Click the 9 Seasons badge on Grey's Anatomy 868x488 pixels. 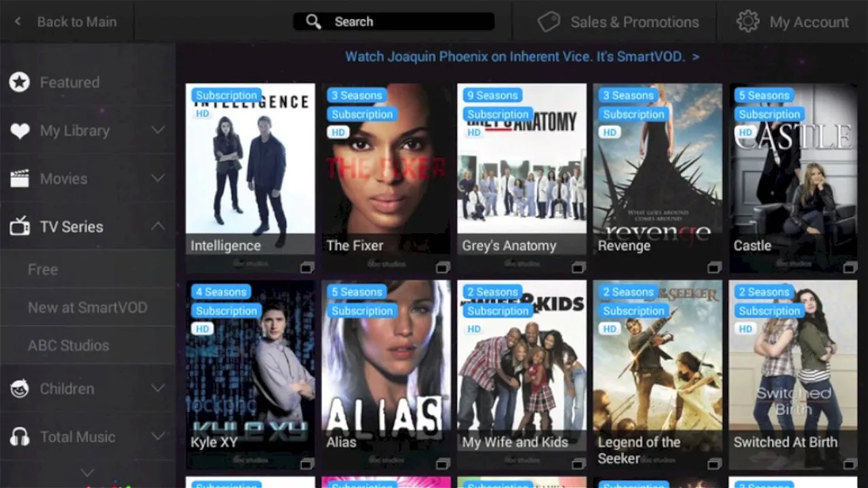click(x=492, y=96)
